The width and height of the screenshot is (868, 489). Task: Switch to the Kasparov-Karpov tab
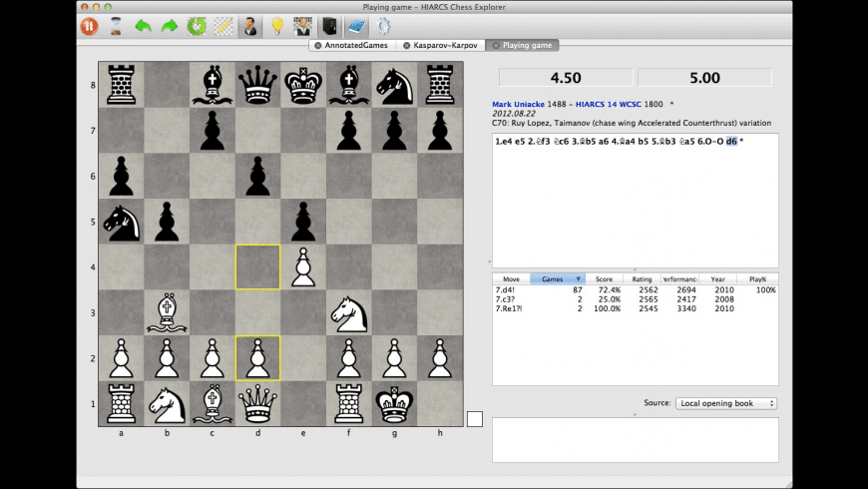coord(445,46)
